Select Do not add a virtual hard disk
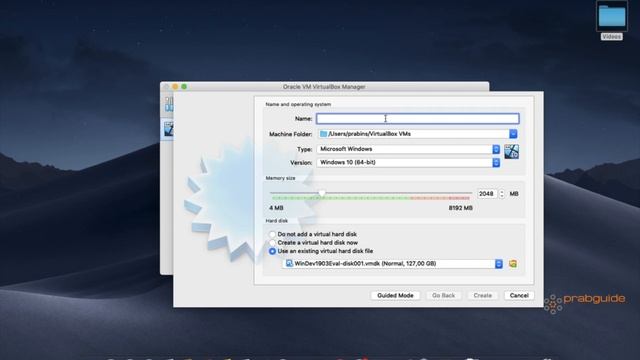 tap(313, 234)
